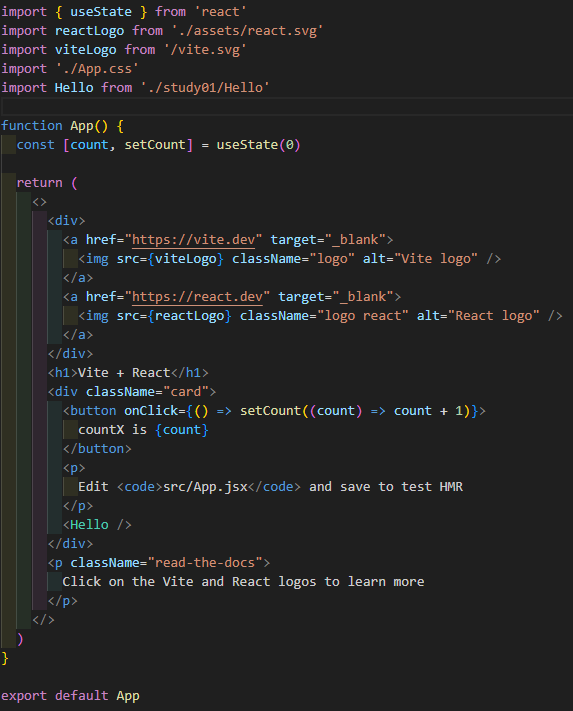Click the '<Hello />' component tag
The width and height of the screenshot is (573, 711).
tap(97, 525)
